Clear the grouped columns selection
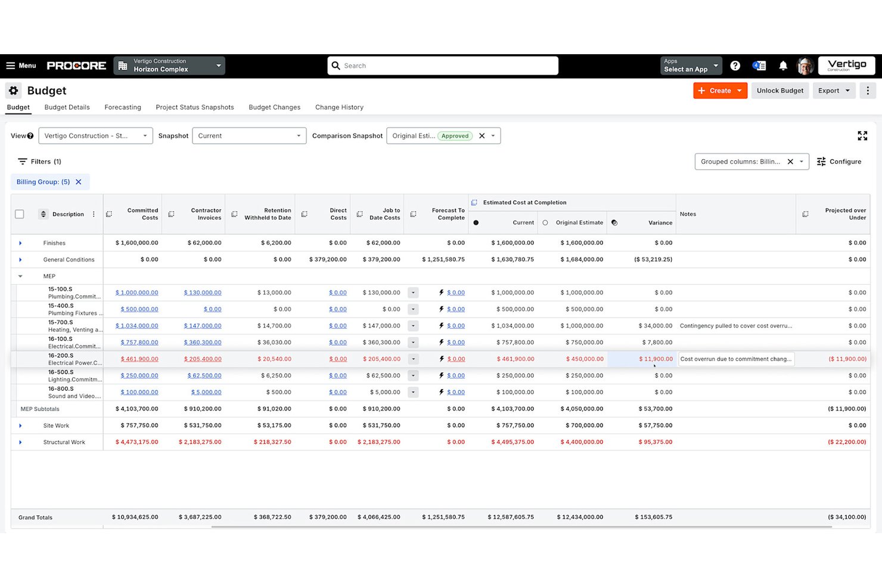 click(790, 161)
